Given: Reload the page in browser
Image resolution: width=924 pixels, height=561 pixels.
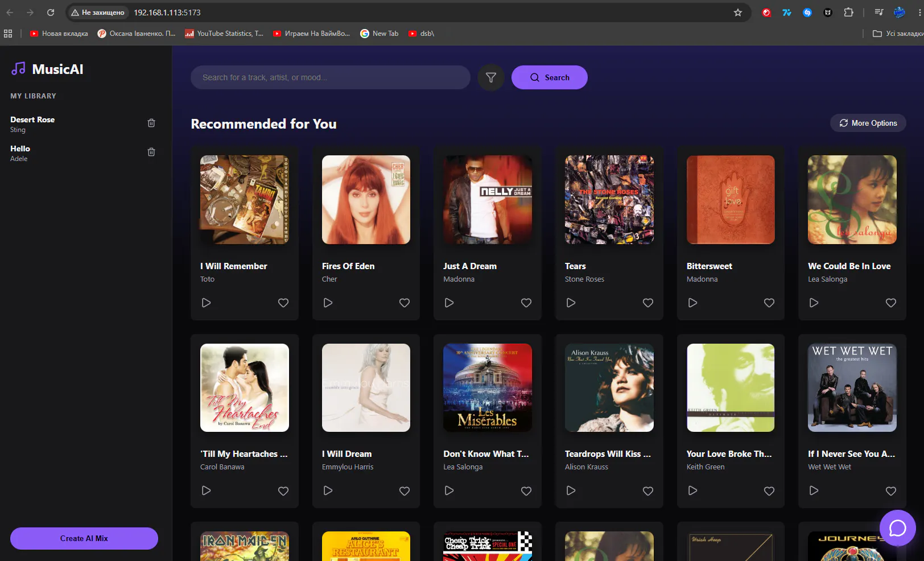Looking at the screenshot, I should pyautogui.click(x=51, y=13).
